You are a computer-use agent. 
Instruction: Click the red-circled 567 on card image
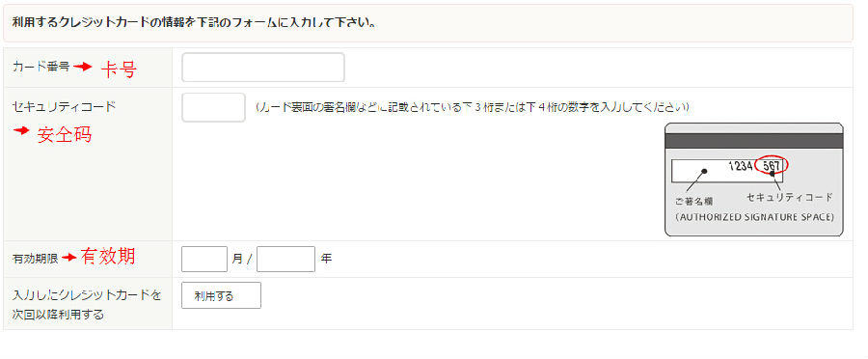[x=772, y=166]
